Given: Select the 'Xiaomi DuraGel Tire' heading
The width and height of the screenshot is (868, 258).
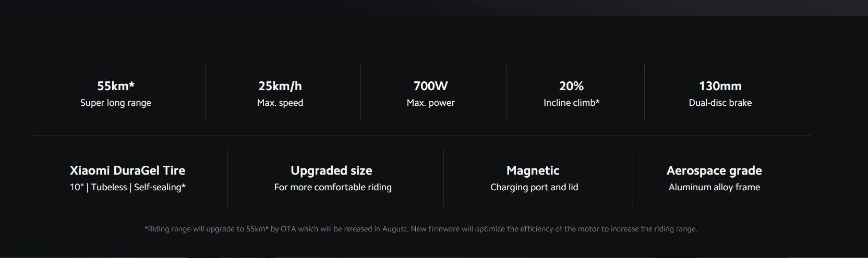Looking at the screenshot, I should [x=127, y=170].
